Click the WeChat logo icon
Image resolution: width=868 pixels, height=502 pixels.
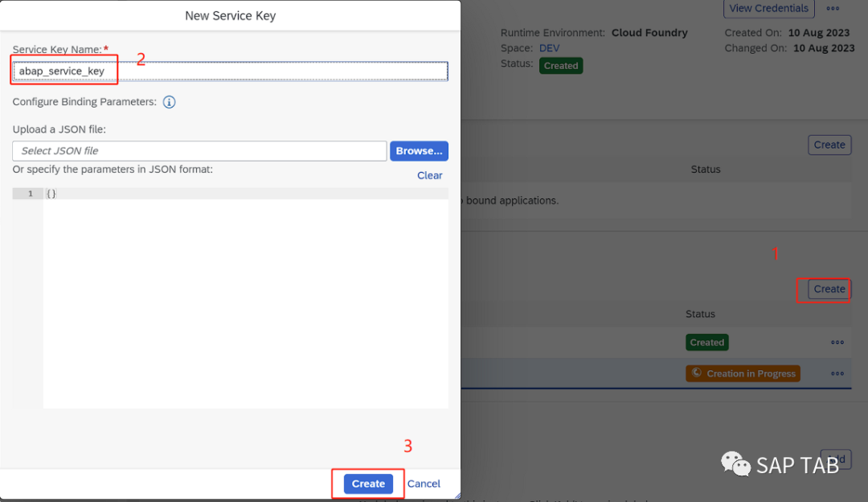coord(735,463)
